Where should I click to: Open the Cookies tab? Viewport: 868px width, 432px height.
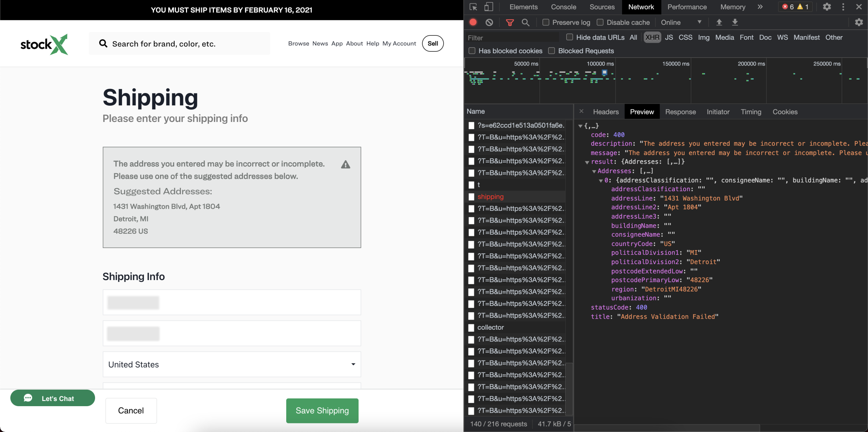785,112
